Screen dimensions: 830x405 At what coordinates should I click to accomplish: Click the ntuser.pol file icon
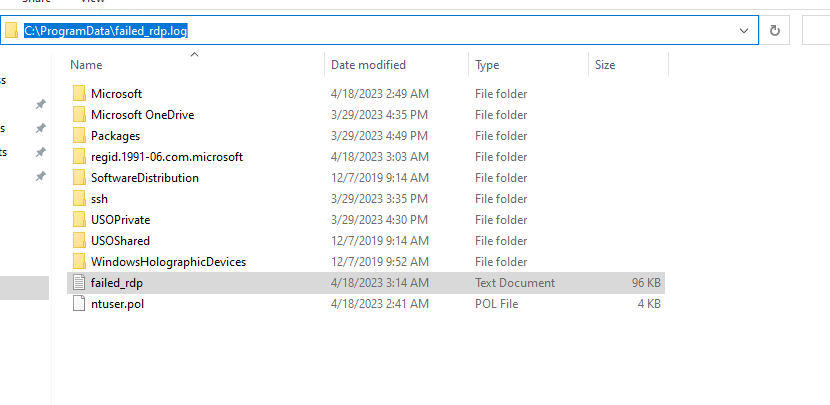point(79,304)
